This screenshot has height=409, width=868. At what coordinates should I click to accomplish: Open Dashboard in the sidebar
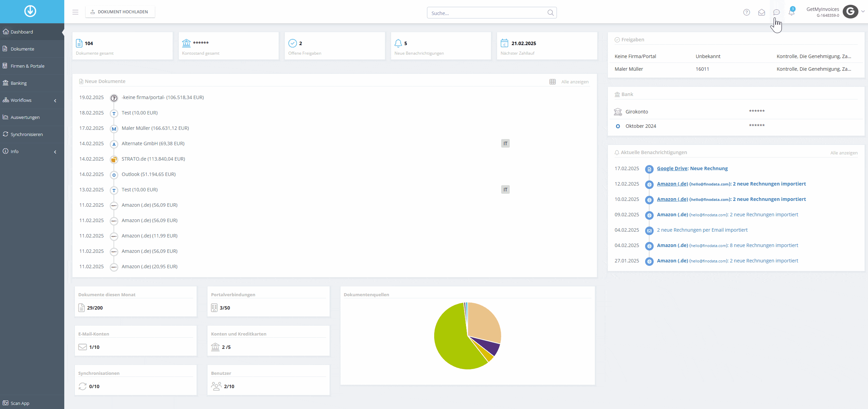click(x=32, y=32)
